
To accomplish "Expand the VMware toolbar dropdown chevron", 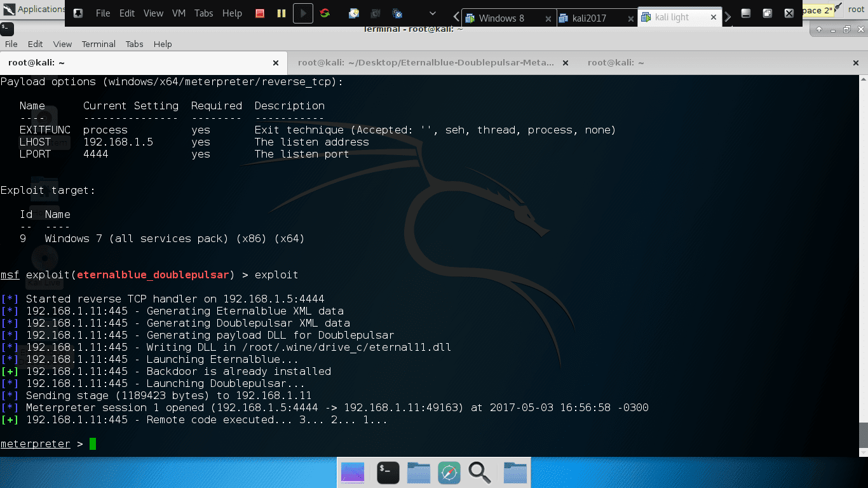I will (x=433, y=13).
